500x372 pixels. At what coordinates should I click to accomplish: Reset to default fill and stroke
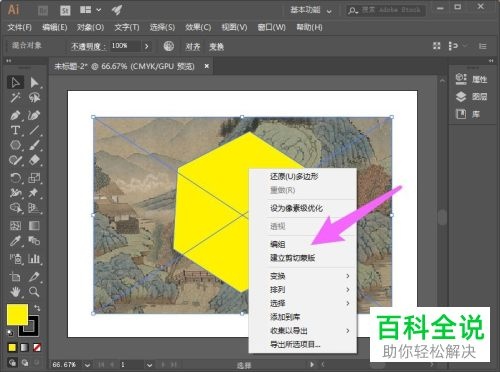pyautogui.click(x=11, y=333)
